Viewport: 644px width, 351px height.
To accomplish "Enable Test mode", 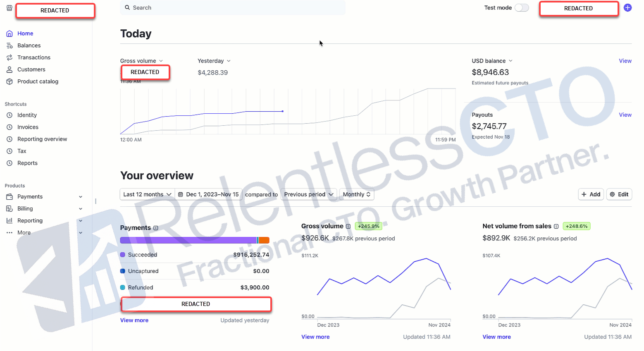I will [521, 7].
